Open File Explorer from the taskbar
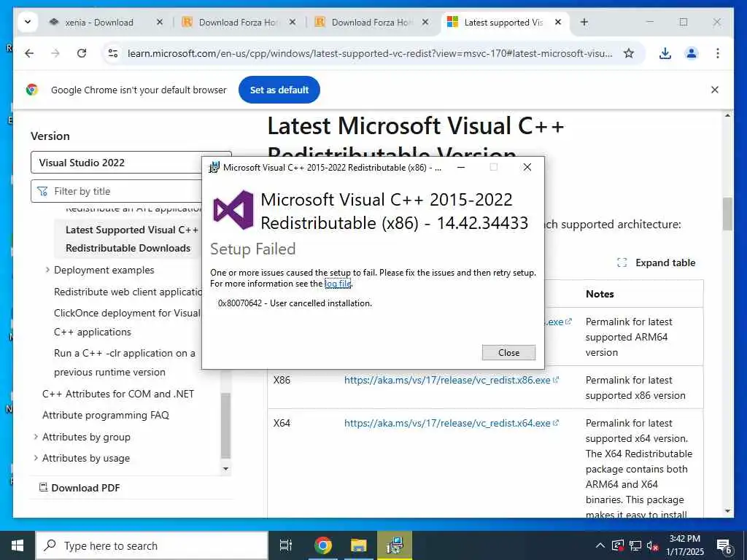Image resolution: width=747 pixels, height=560 pixels. tap(358, 545)
